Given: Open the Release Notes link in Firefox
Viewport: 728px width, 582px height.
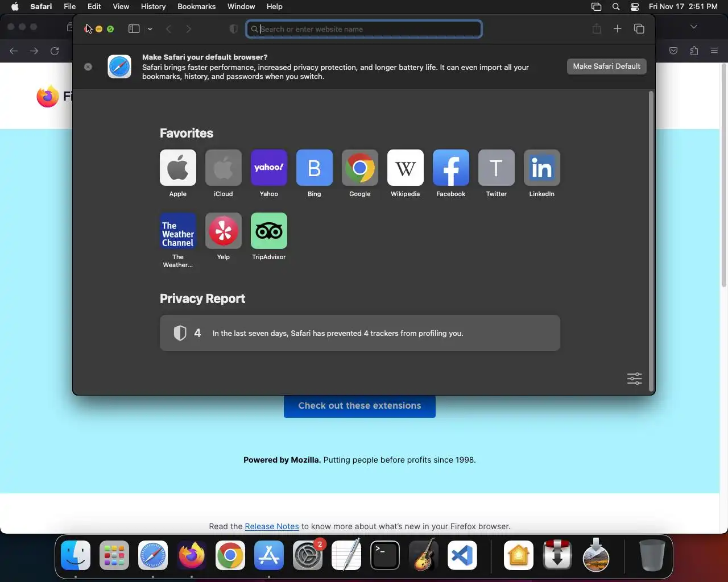Looking at the screenshot, I should coord(272,526).
